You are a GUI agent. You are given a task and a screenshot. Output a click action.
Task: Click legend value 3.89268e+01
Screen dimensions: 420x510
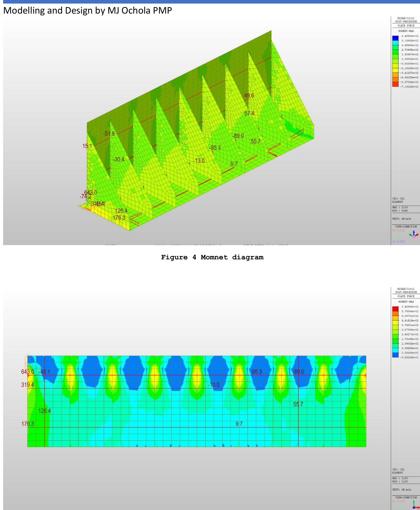[x=410, y=348]
